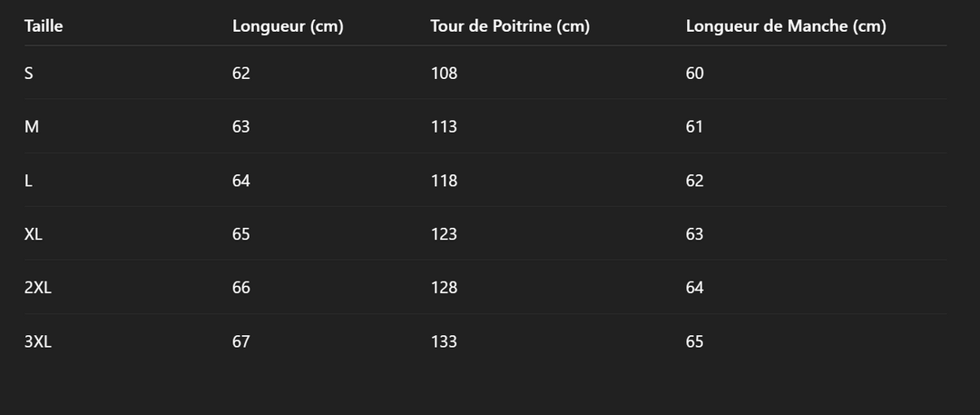Click the Longueur de Manche header

tap(786, 26)
